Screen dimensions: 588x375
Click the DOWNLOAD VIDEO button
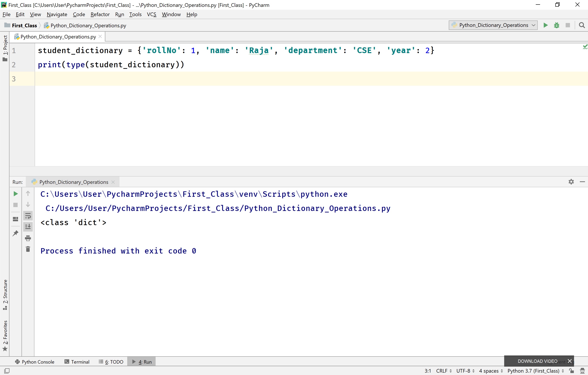[x=537, y=361]
